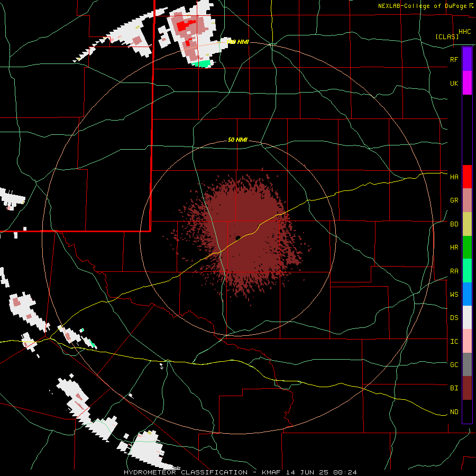Image resolution: width=476 pixels, height=476 pixels.
Task: Click the 'RF' legend label
Action: pos(454,59)
